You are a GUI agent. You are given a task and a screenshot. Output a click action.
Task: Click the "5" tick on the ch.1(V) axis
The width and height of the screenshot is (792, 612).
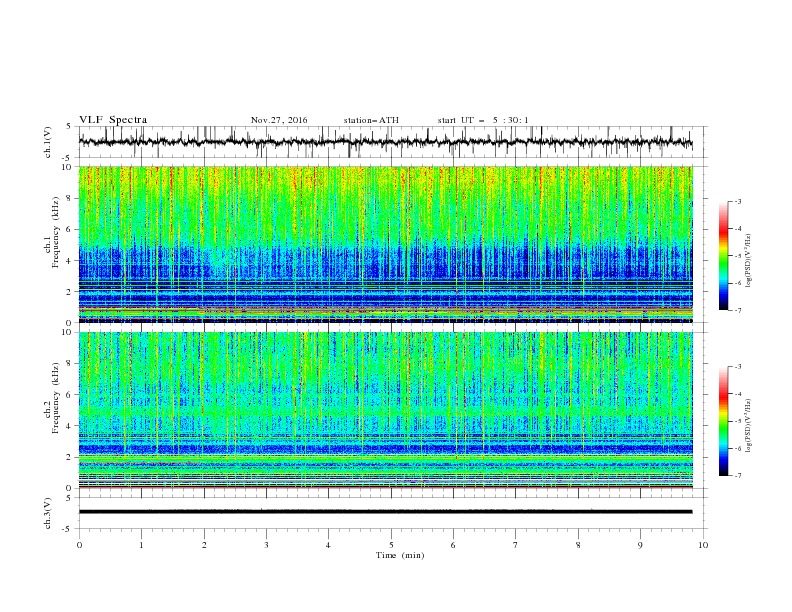click(69, 127)
